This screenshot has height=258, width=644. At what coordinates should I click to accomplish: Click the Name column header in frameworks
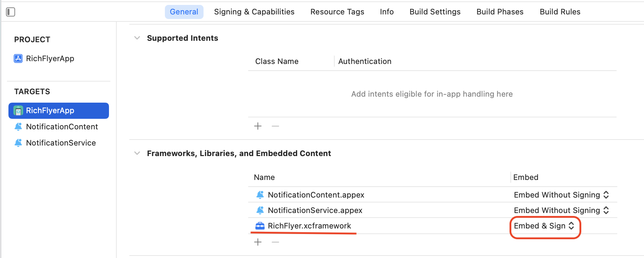click(x=264, y=177)
